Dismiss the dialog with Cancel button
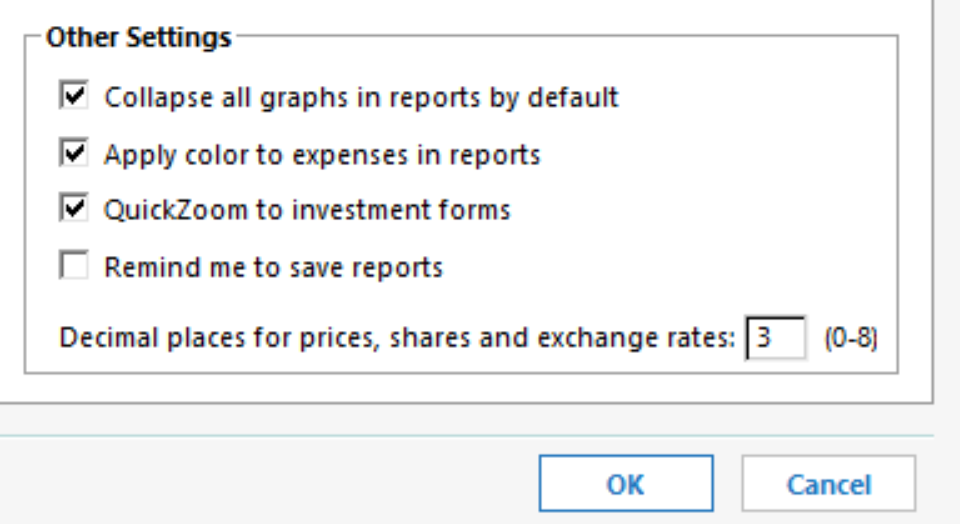Image resolution: width=960 pixels, height=524 pixels. click(828, 484)
